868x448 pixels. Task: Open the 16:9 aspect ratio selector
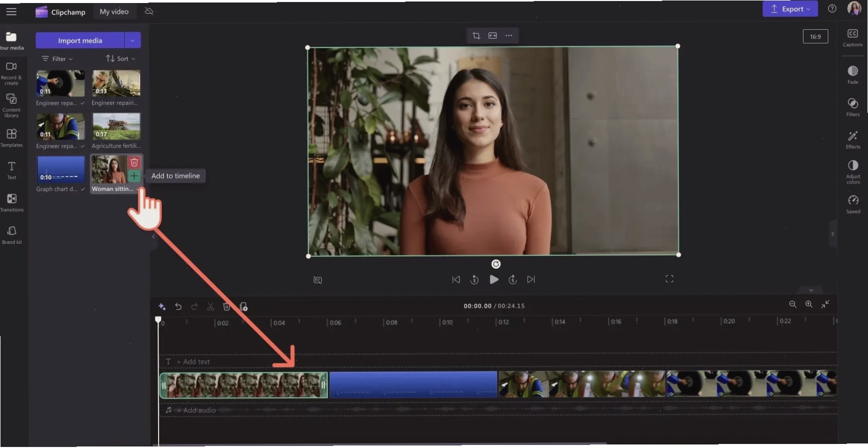pyautogui.click(x=815, y=37)
